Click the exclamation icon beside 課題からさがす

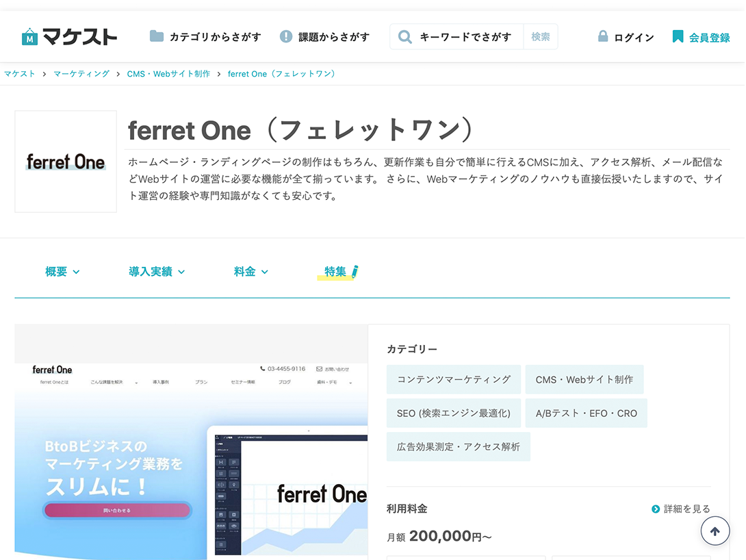point(286,36)
